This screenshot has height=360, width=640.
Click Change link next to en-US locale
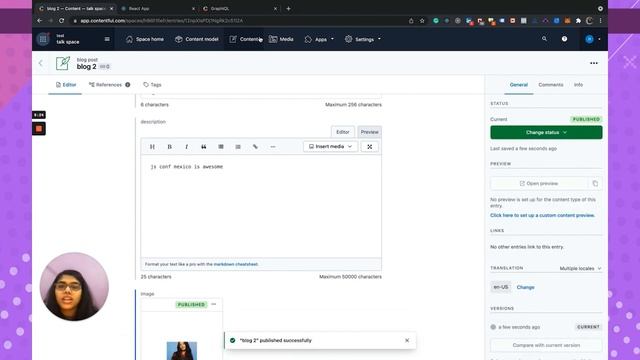tap(525, 287)
